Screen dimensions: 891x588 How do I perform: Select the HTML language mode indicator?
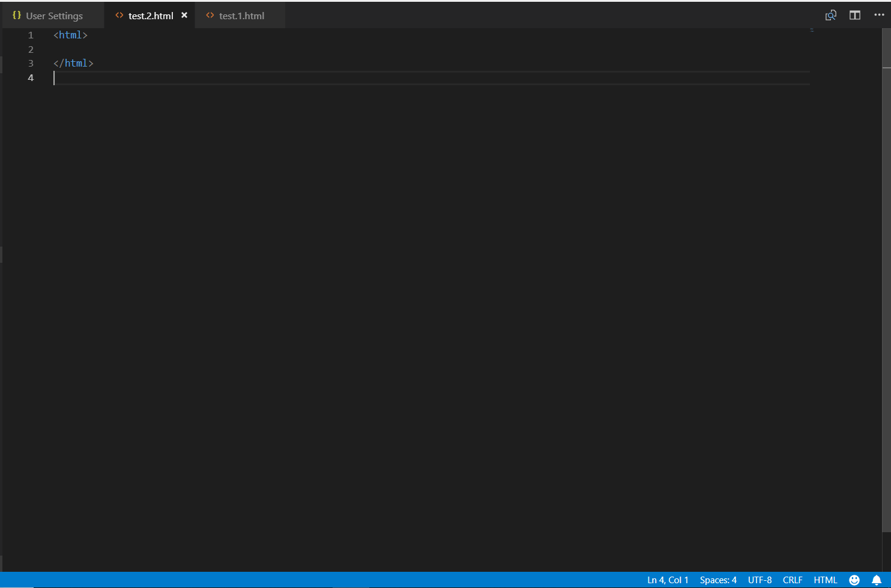coord(825,580)
